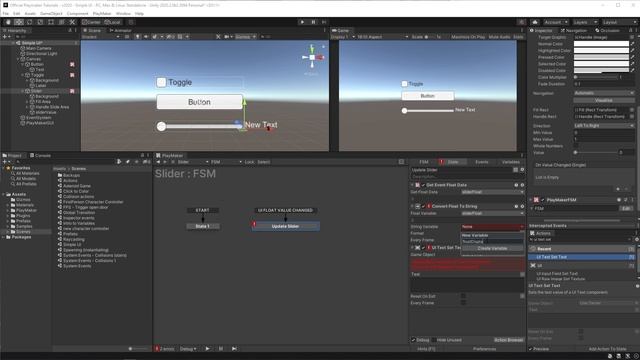Open the Account dropdown
This screenshot has width=640, height=360.
click(x=555, y=22)
